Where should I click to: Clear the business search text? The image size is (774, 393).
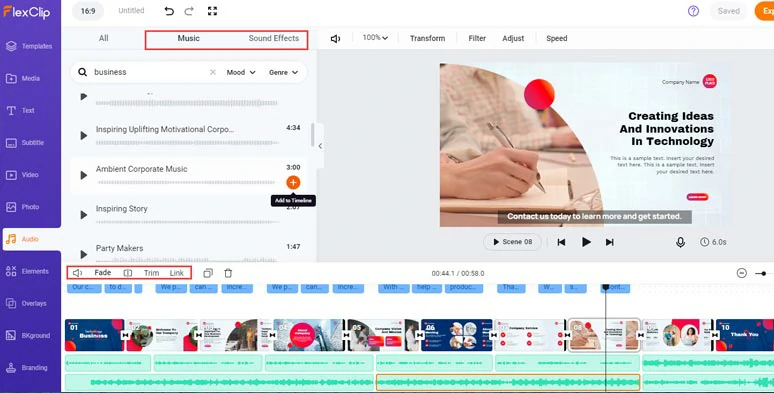[213, 72]
